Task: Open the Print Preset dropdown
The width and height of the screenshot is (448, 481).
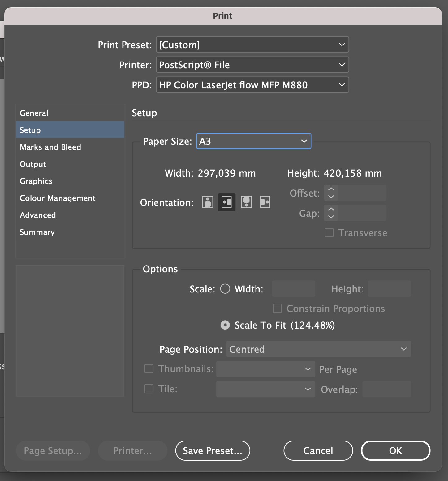Action: (x=252, y=45)
